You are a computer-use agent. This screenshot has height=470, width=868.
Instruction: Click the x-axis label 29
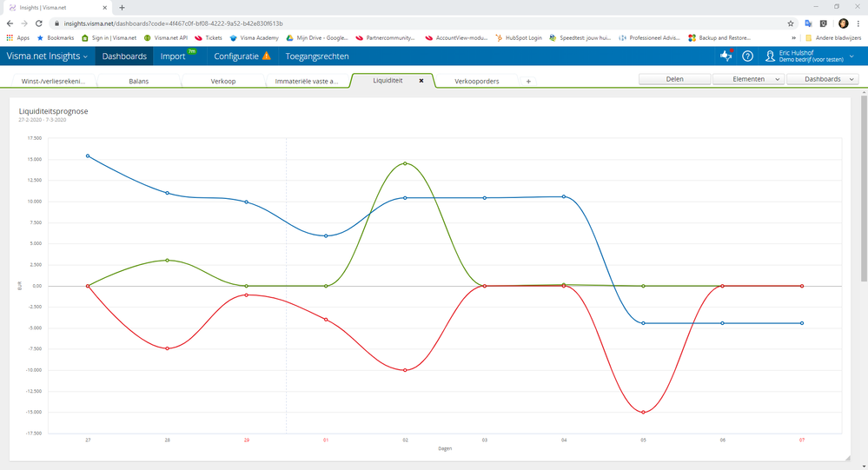point(247,440)
